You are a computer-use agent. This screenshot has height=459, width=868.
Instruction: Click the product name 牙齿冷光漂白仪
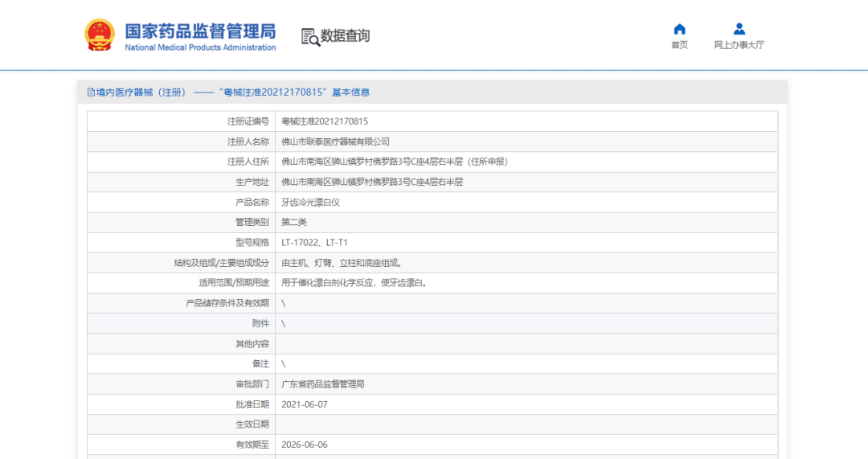310,202
